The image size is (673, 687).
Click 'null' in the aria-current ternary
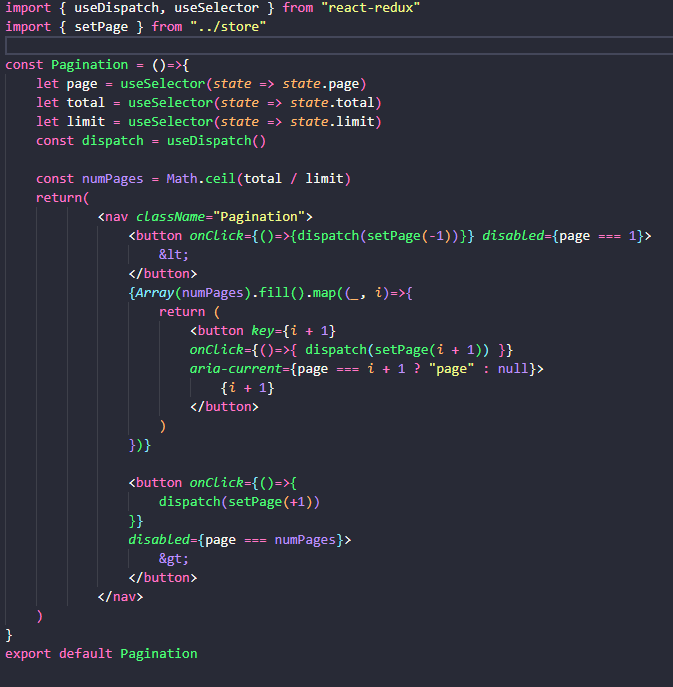click(513, 369)
